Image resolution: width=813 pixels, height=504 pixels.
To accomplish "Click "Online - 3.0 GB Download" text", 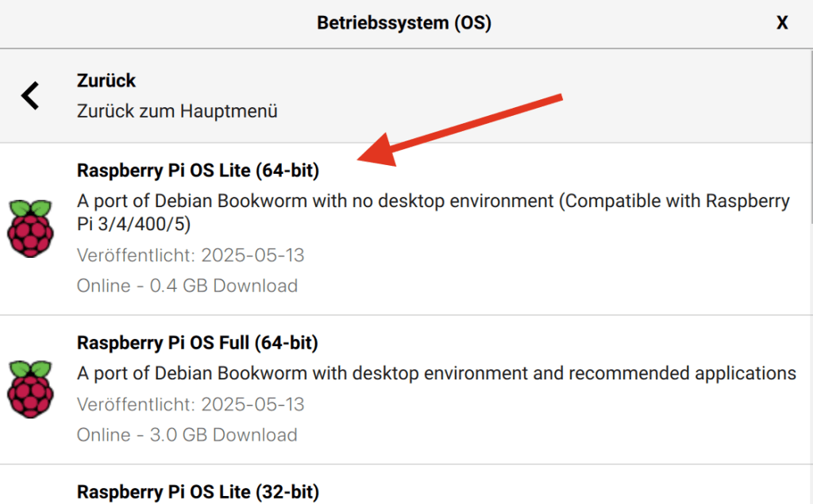I will pos(187,435).
